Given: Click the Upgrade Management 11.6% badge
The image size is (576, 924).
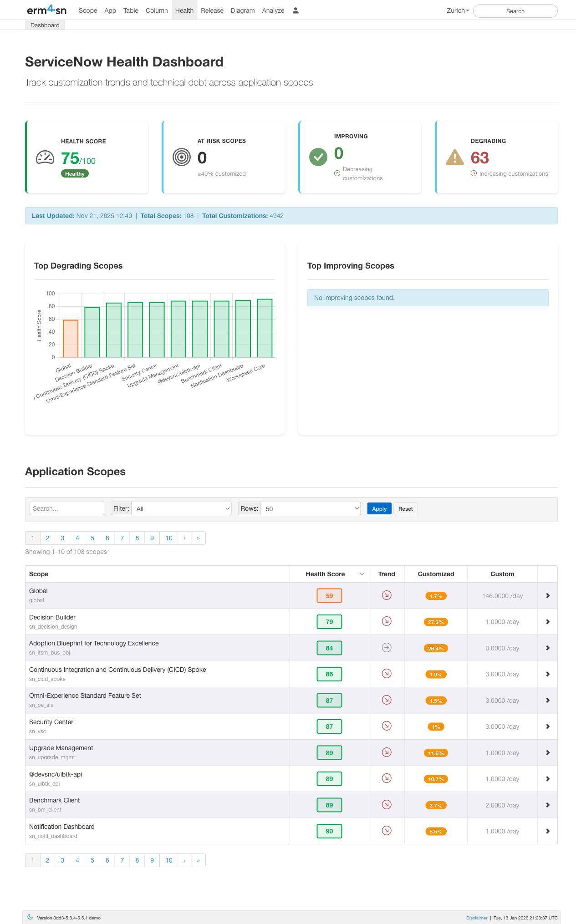Looking at the screenshot, I should point(436,753).
